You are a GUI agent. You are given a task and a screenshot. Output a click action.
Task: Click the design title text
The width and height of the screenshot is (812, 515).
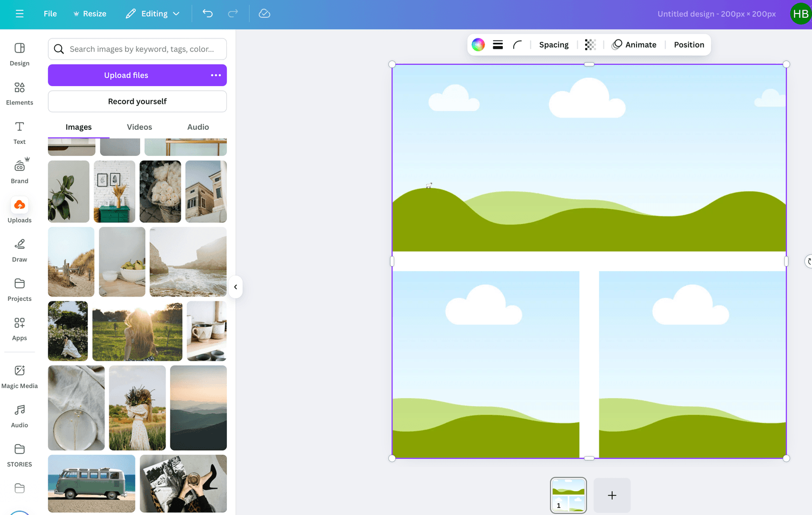pos(717,14)
